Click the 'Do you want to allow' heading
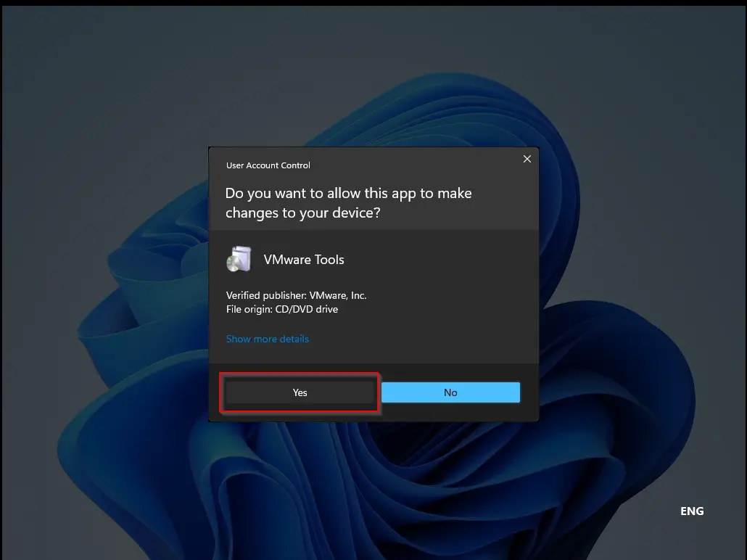 click(x=348, y=202)
